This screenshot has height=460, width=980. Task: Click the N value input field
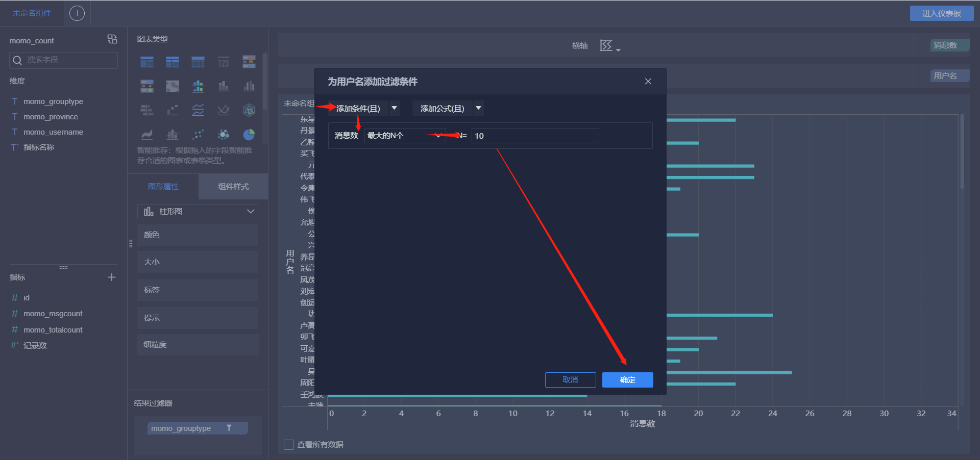pos(535,136)
